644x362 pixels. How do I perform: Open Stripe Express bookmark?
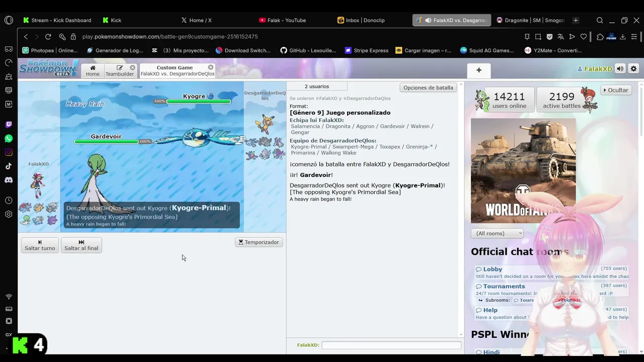tap(366, 50)
